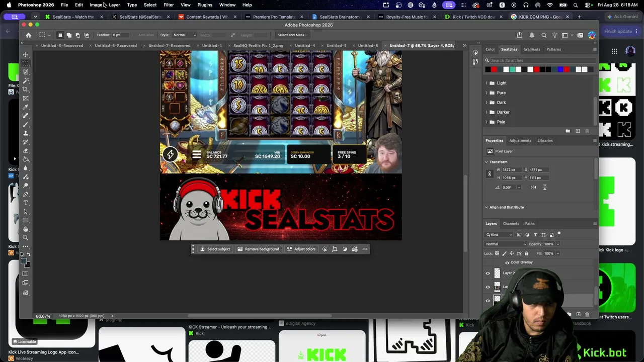Select the Move tool

coord(26,55)
